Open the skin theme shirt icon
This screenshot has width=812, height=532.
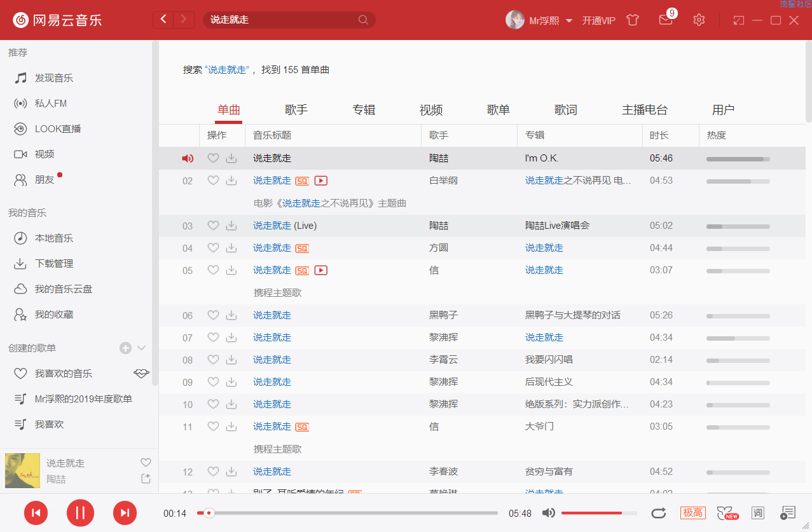pyautogui.click(x=632, y=20)
